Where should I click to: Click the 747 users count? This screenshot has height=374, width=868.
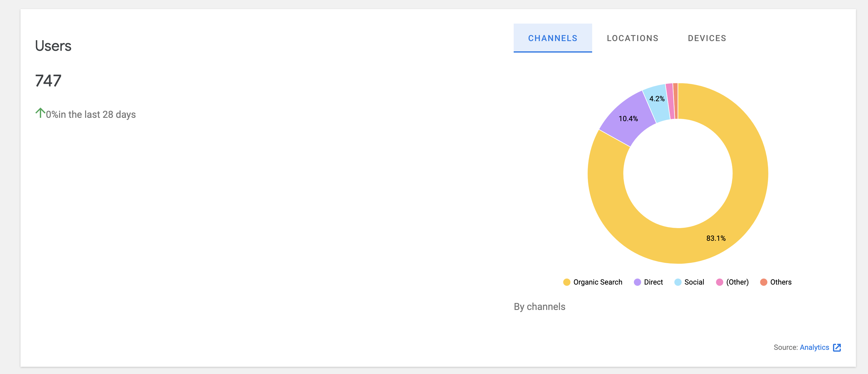pyautogui.click(x=48, y=81)
